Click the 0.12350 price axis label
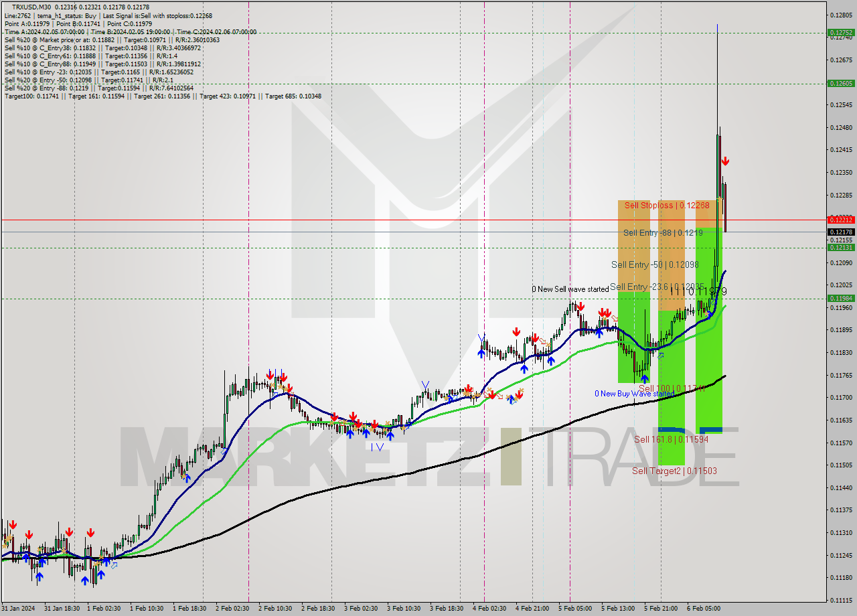This screenshot has width=857, height=616. click(x=841, y=172)
